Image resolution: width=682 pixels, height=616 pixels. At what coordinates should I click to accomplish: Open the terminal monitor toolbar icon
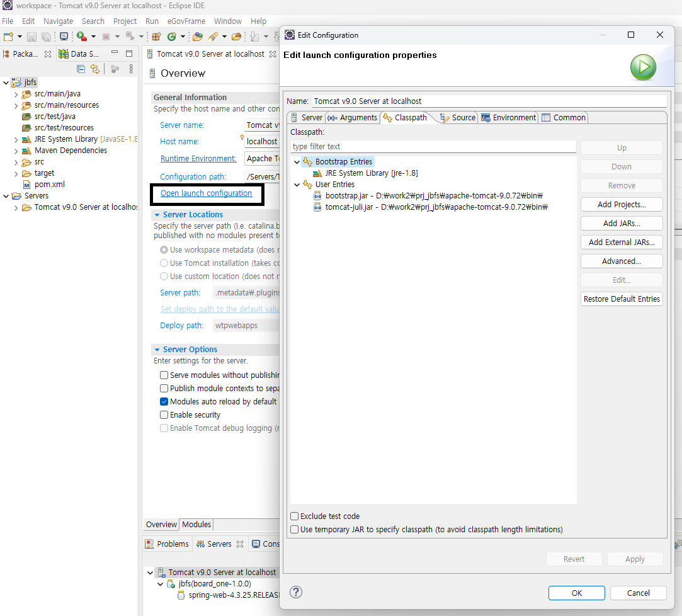(64, 37)
